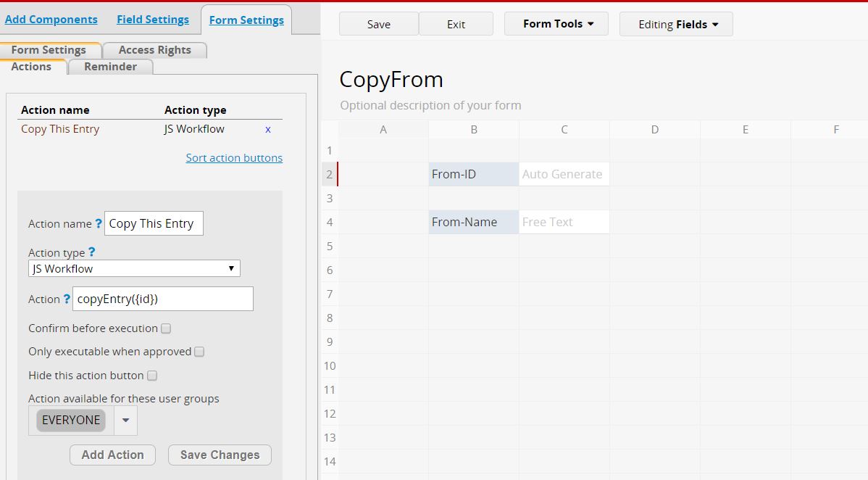Check the Hide this action button option
The width and height of the screenshot is (868, 480).
point(152,376)
